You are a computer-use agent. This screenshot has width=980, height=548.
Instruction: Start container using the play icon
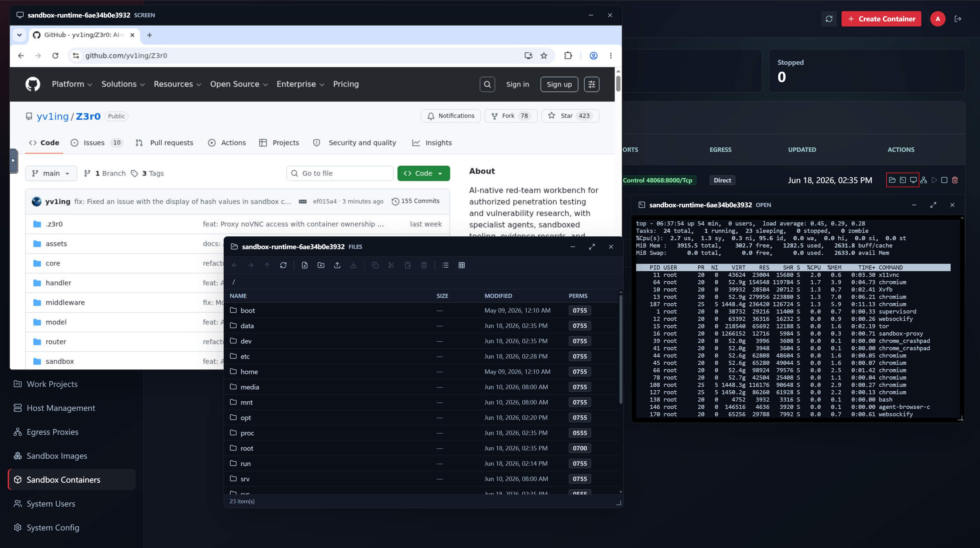pyautogui.click(x=934, y=180)
